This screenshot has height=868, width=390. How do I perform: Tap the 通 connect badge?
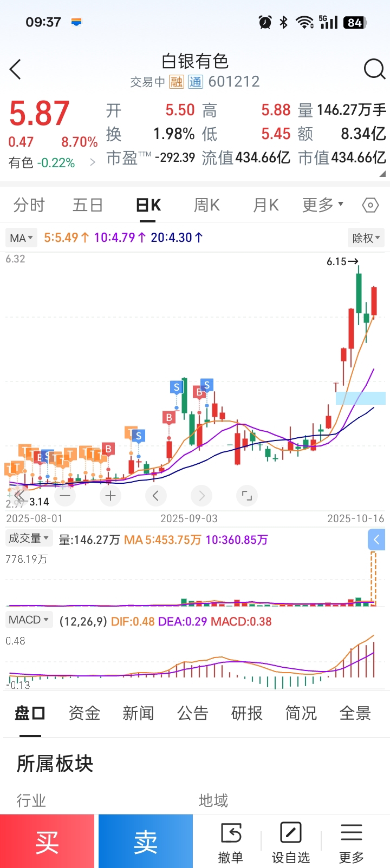[x=195, y=82]
